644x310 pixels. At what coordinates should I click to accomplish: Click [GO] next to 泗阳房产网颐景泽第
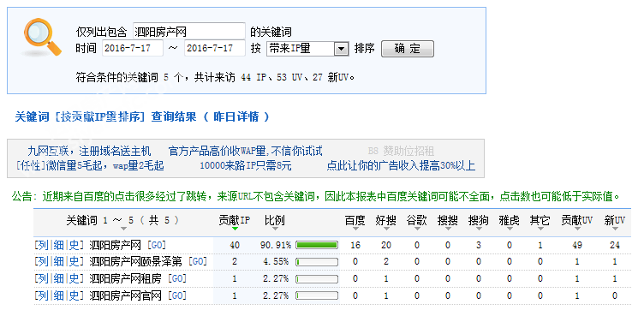coord(198,261)
